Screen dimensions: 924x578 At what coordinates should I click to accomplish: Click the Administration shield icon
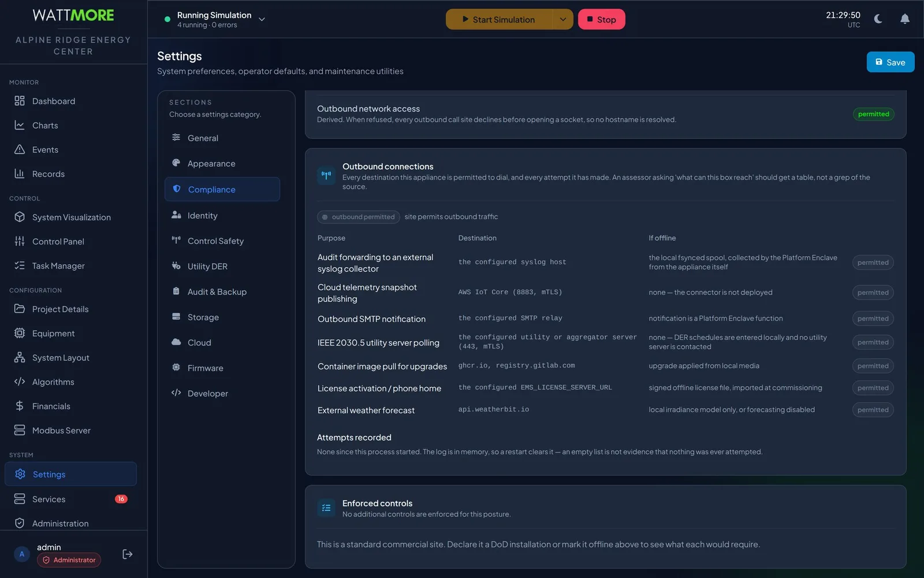20,524
